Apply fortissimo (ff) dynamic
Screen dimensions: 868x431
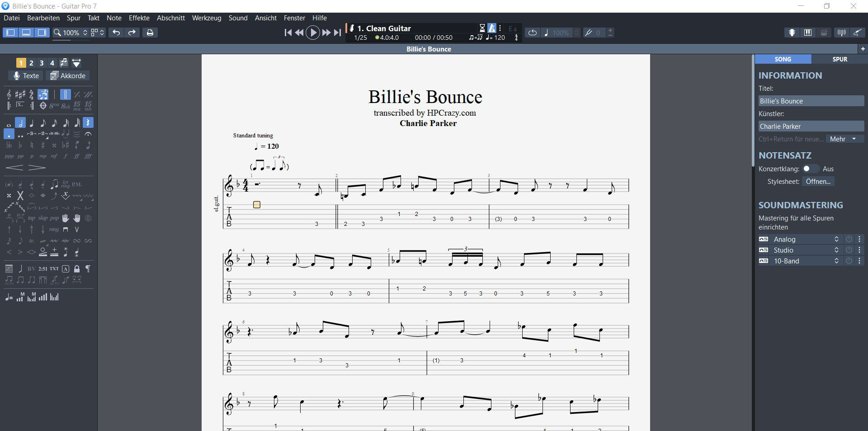coord(77,156)
